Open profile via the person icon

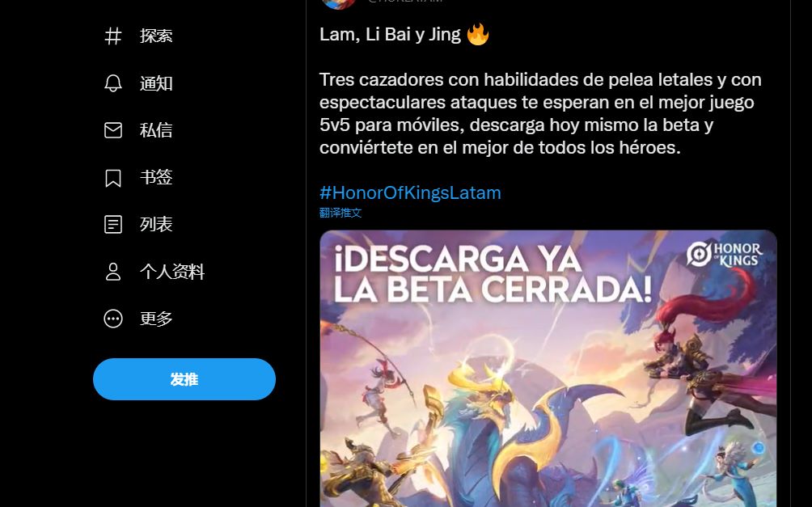pos(113,272)
